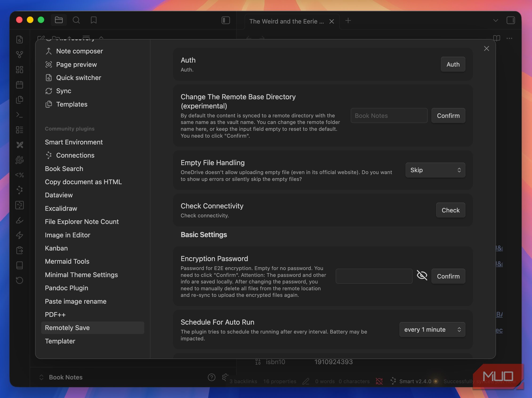Screen dimensions: 532x398
Task: Click the Auth button
Action: pos(453,64)
